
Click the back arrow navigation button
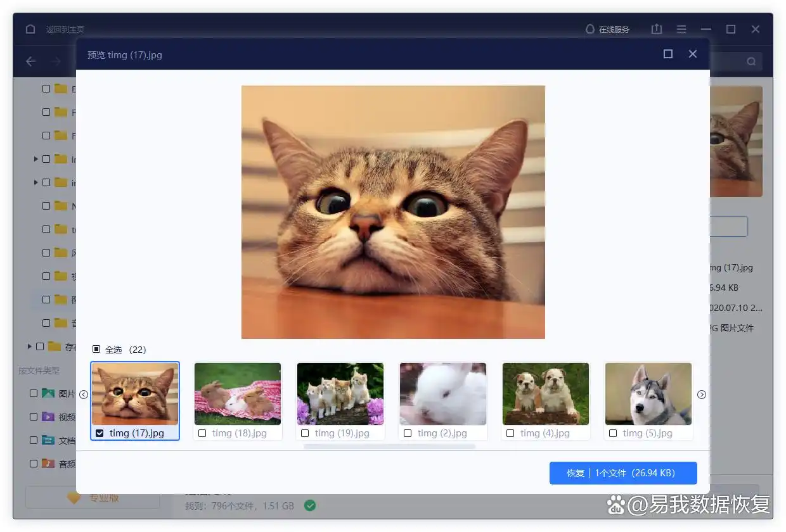[x=31, y=61]
